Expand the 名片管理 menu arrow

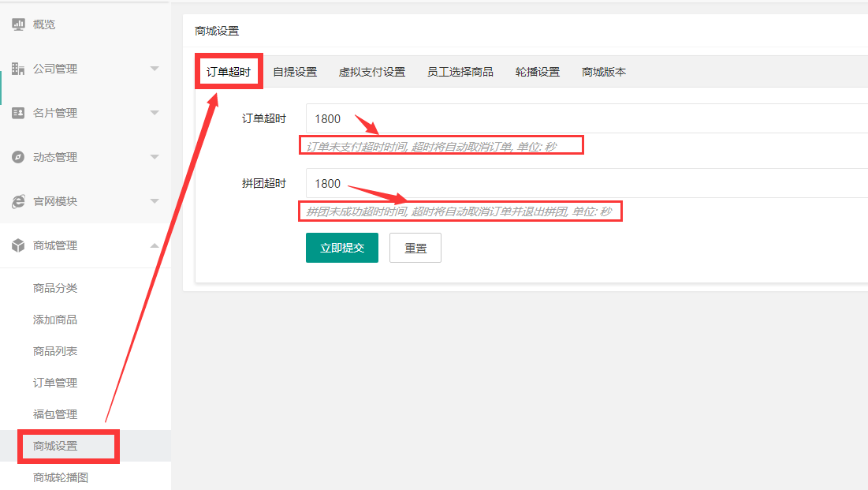pyautogui.click(x=155, y=113)
